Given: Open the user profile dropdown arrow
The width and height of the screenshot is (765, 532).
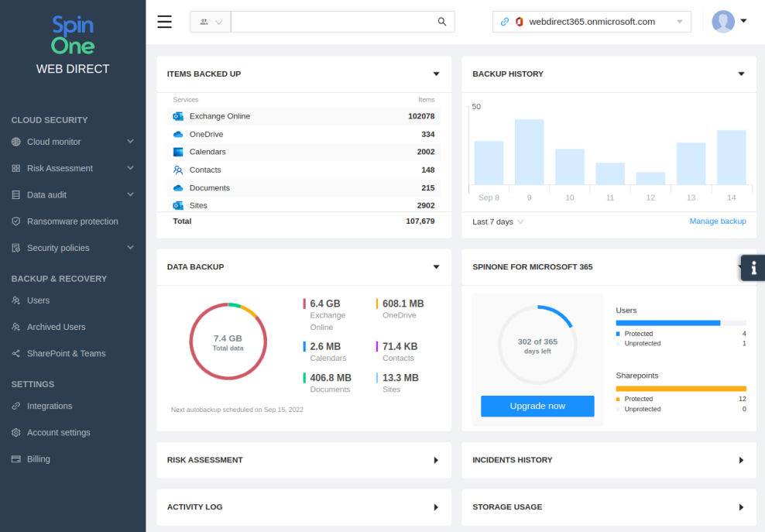Looking at the screenshot, I should 743,20.
